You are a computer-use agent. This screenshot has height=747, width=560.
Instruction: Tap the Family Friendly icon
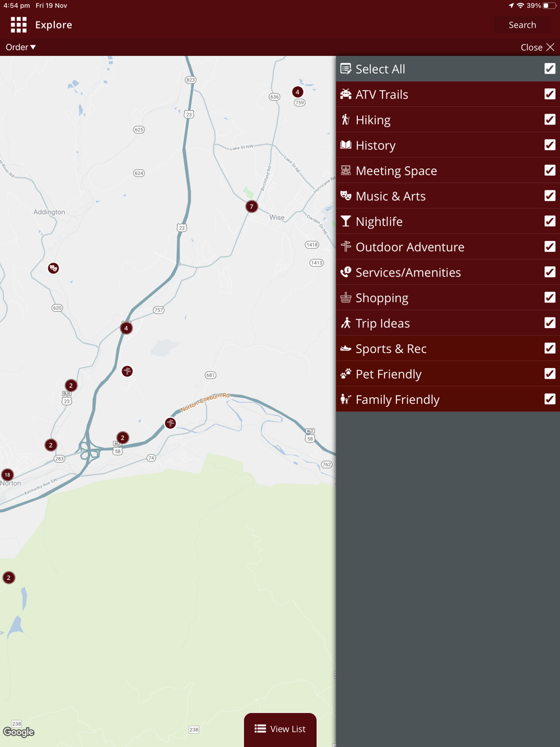(x=346, y=399)
